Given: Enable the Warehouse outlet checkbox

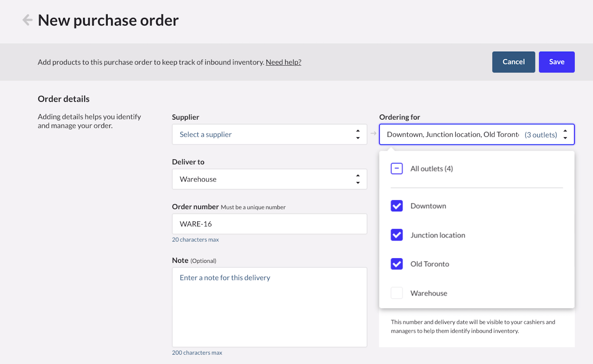Looking at the screenshot, I should click(397, 293).
